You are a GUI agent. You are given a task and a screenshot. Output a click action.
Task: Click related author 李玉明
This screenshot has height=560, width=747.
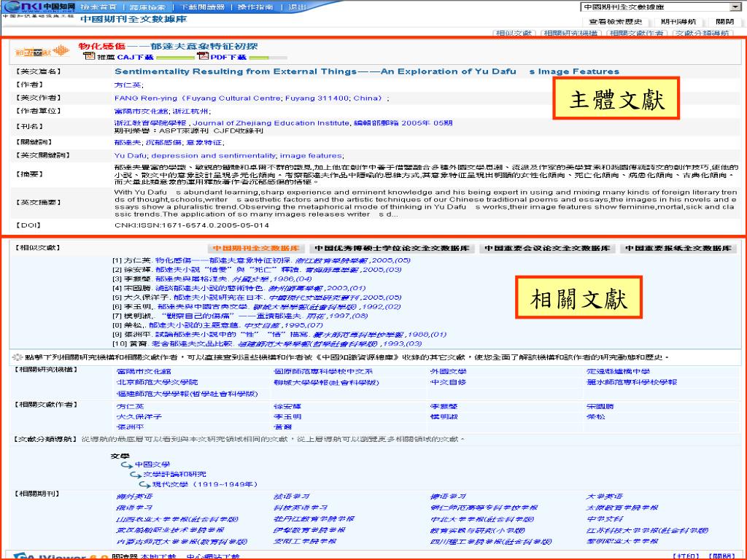[287, 416]
